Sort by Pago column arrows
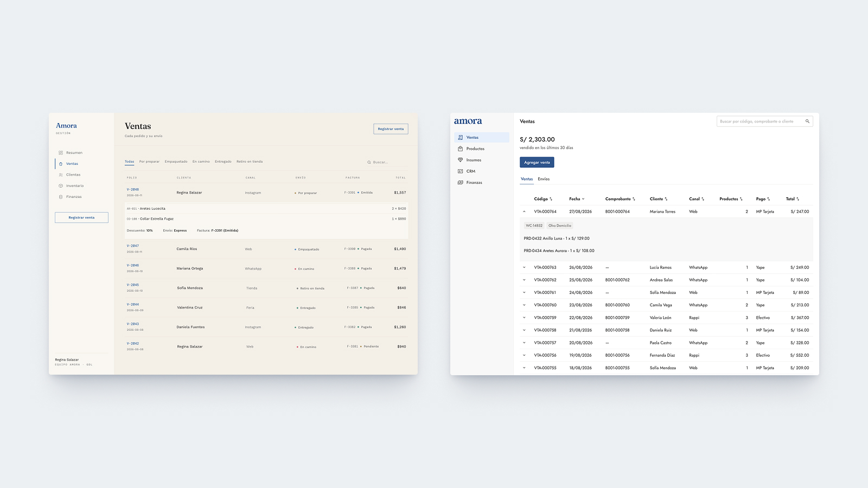 (769, 199)
